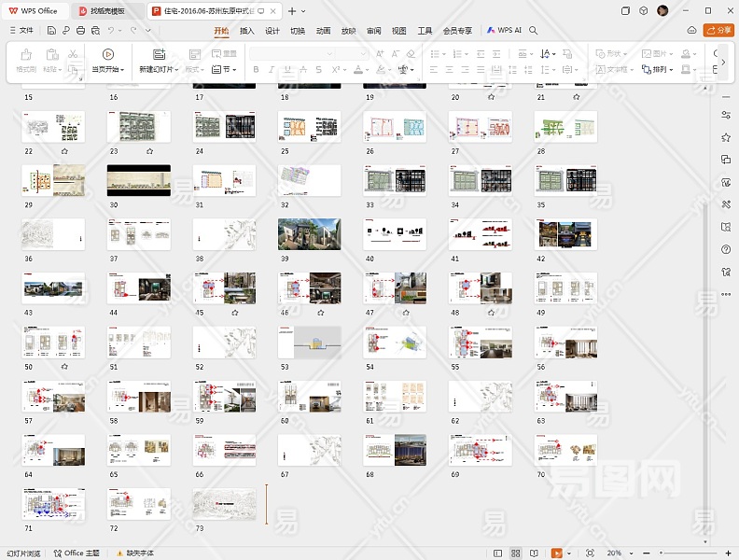739x560 pixels.
Task: Switch to normal view in status bar
Action: pos(499,553)
